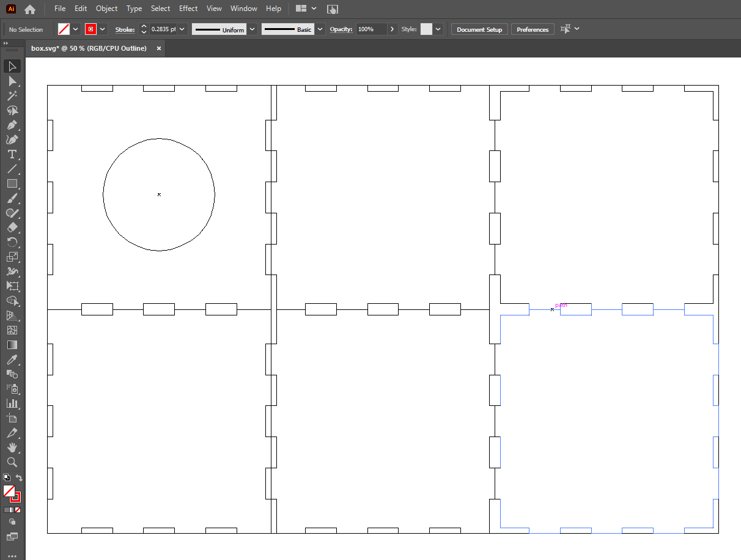Open the Object menu

pyautogui.click(x=106, y=9)
